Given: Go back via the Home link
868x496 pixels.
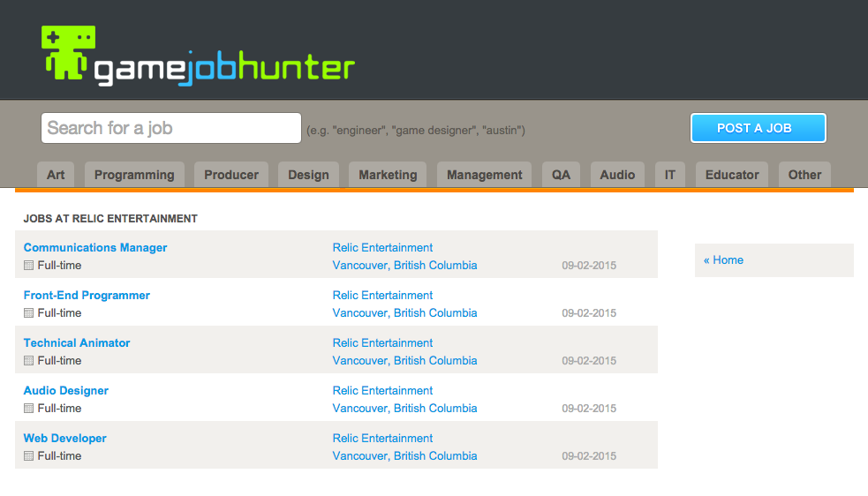Looking at the screenshot, I should (723, 260).
